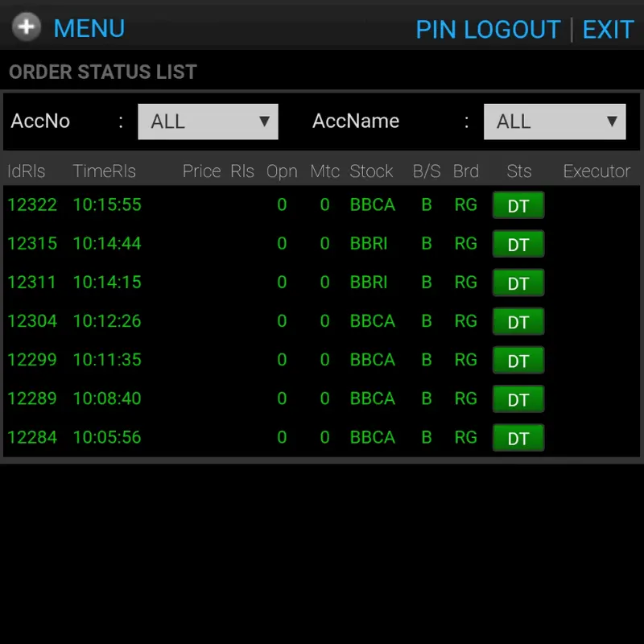Click the DT status button for order 12299
Image resolution: width=644 pixels, height=644 pixels.
(x=518, y=361)
